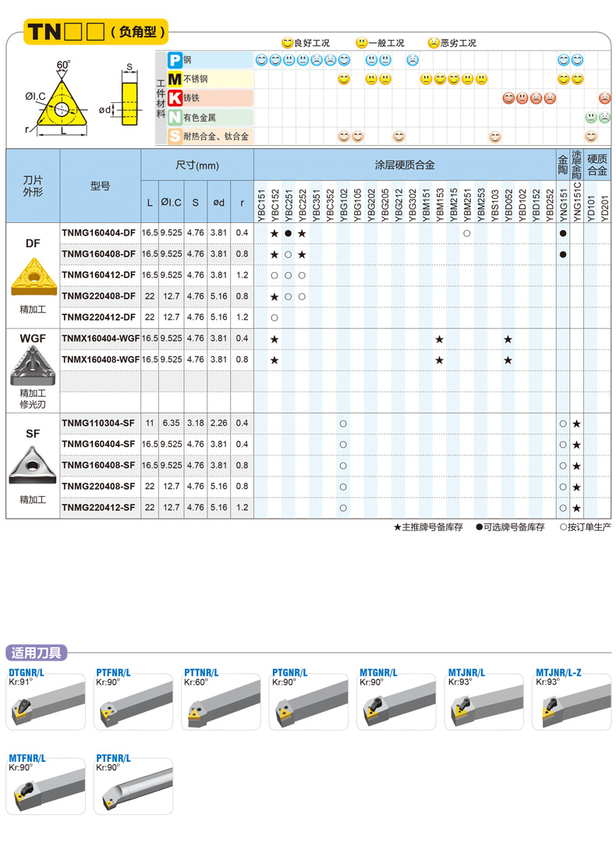The height and width of the screenshot is (857, 616).
Task: Select model TNMX160404-WGF
Action: (101, 338)
